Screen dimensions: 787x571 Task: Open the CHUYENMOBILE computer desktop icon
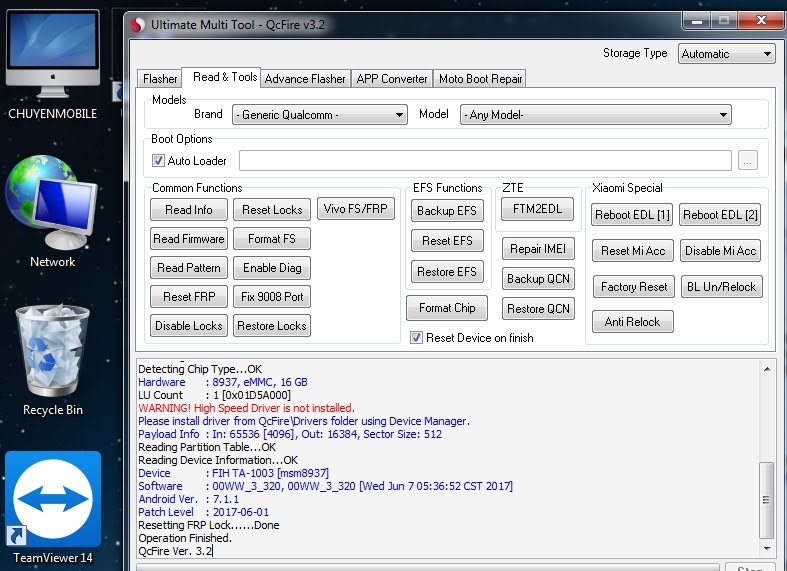tap(53, 65)
